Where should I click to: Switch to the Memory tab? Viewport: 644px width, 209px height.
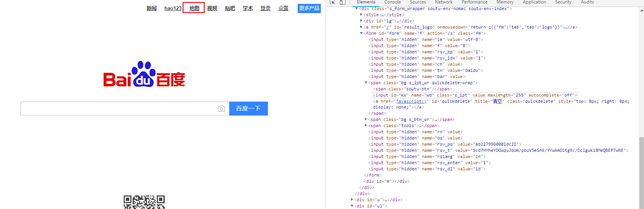click(x=505, y=2)
